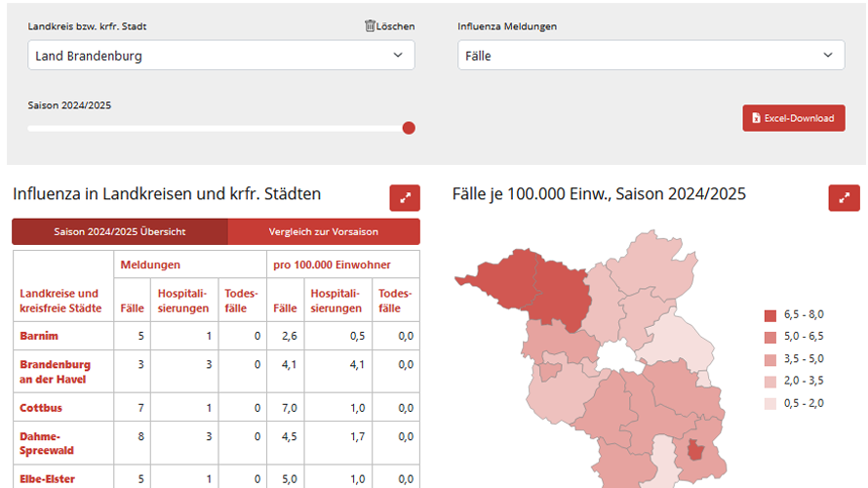Click Dahme-Spreewald hospitalization rate 1,7
The height and width of the screenshot is (488, 868).
(x=358, y=436)
